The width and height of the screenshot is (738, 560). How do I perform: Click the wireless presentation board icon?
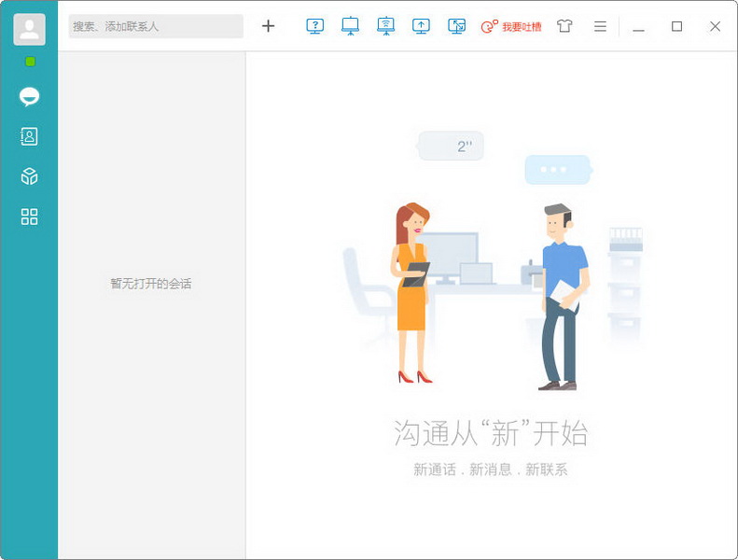(x=386, y=26)
